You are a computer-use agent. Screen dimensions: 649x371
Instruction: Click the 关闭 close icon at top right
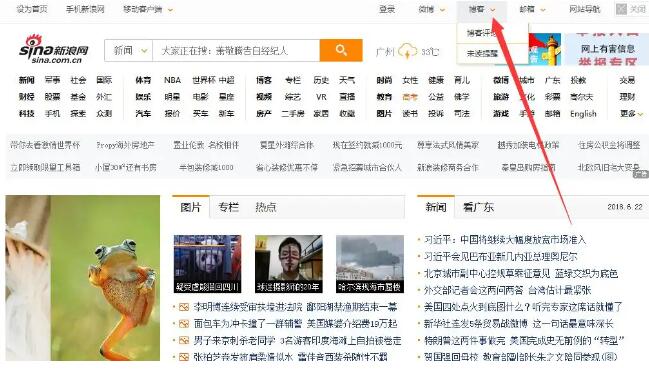click(621, 9)
